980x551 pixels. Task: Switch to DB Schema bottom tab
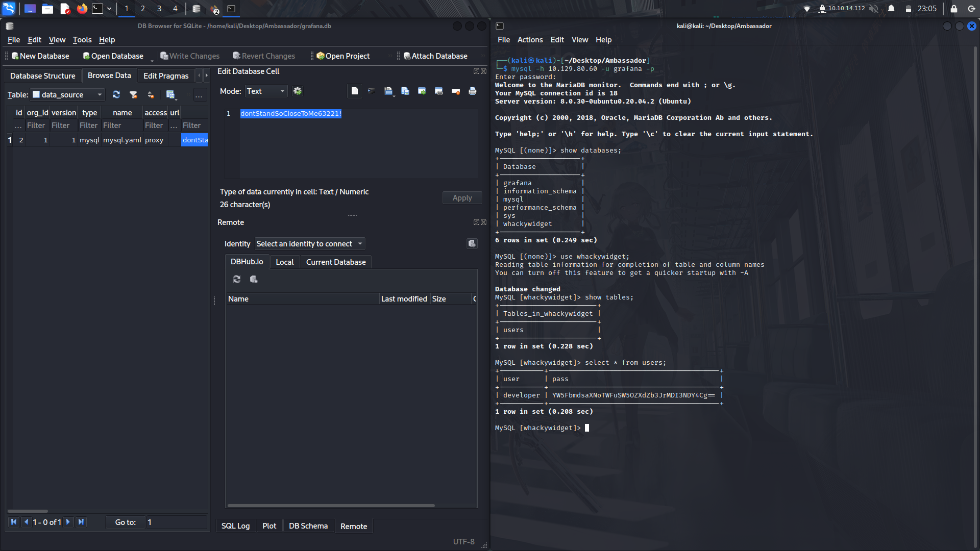(x=308, y=526)
